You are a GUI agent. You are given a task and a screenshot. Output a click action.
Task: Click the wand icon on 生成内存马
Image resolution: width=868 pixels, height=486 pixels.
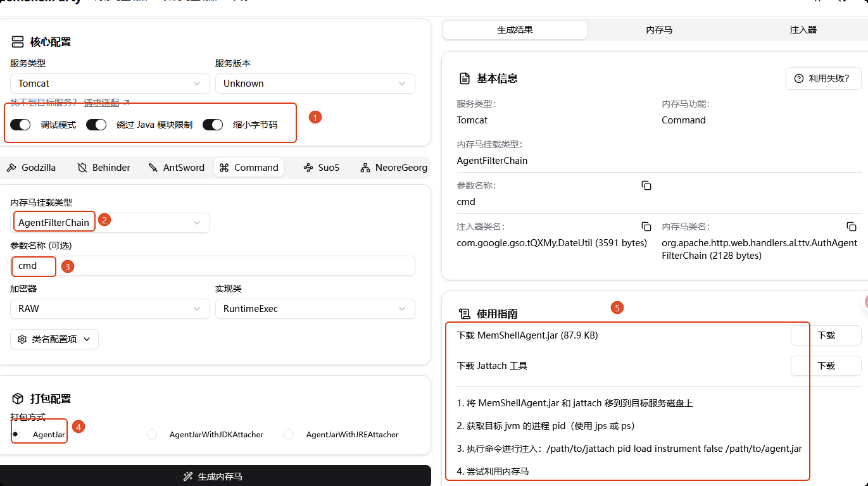[x=187, y=477]
